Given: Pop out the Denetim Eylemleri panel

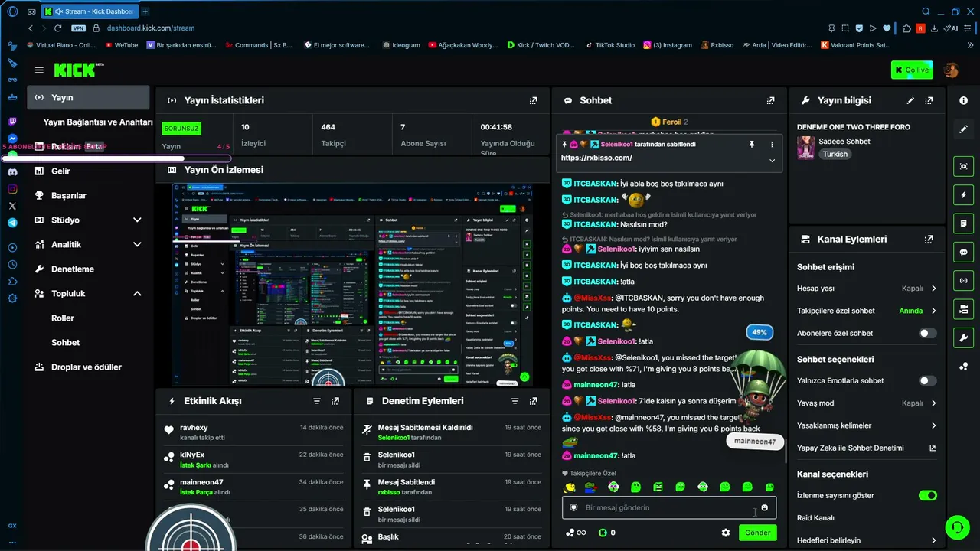Looking at the screenshot, I should [x=534, y=401].
